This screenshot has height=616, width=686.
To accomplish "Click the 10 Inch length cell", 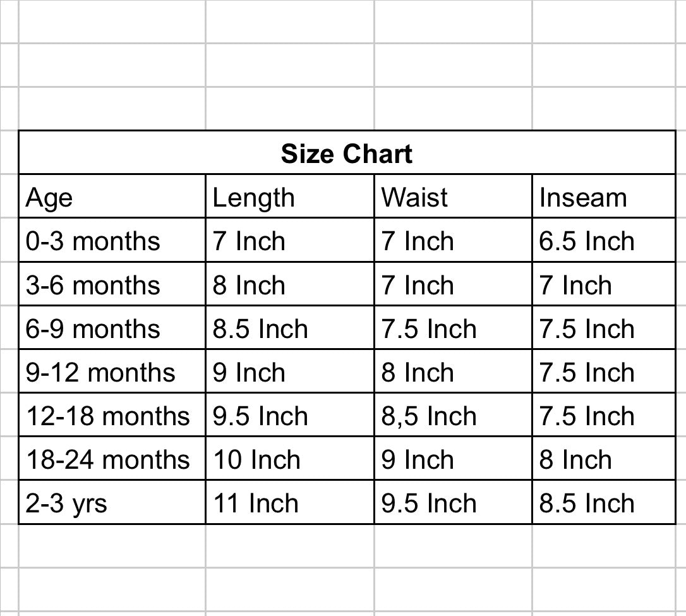I will [x=290, y=458].
